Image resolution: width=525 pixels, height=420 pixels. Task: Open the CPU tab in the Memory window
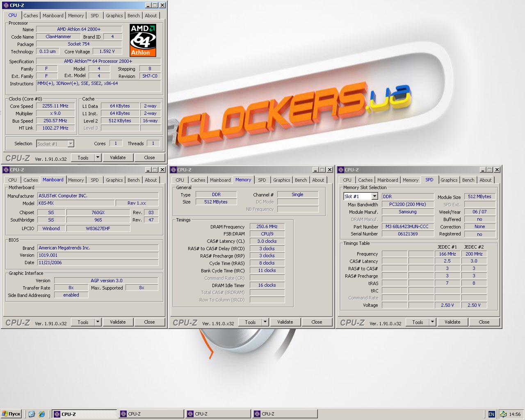pyautogui.click(x=180, y=180)
